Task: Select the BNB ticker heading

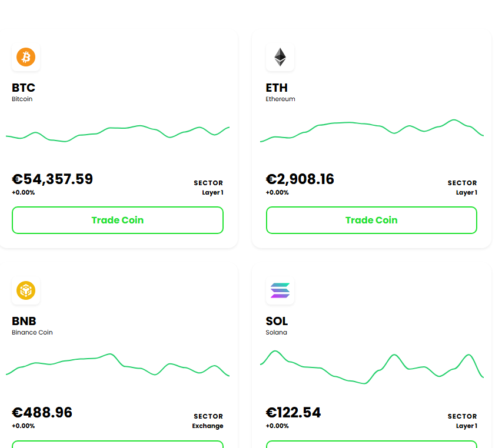Action: coord(24,321)
